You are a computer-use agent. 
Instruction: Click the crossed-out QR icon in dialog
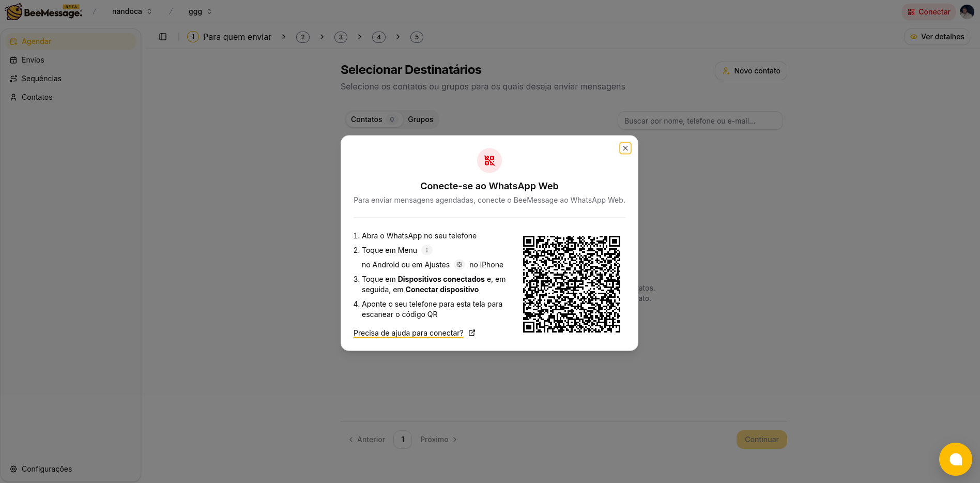click(x=489, y=161)
